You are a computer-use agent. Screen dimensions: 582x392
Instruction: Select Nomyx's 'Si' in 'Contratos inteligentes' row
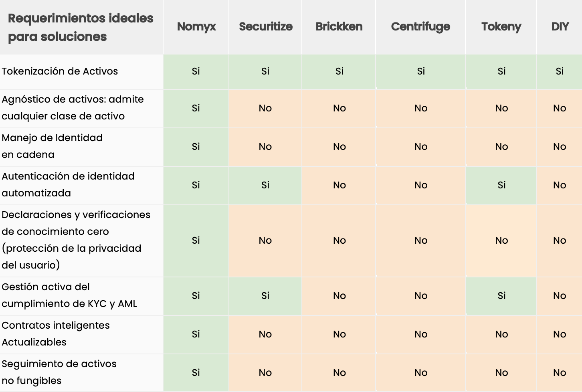[196, 334]
